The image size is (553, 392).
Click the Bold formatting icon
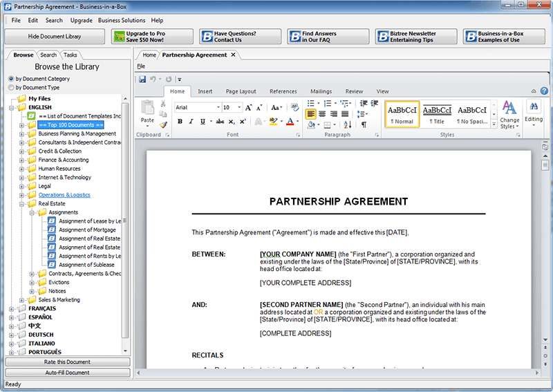[x=180, y=122]
